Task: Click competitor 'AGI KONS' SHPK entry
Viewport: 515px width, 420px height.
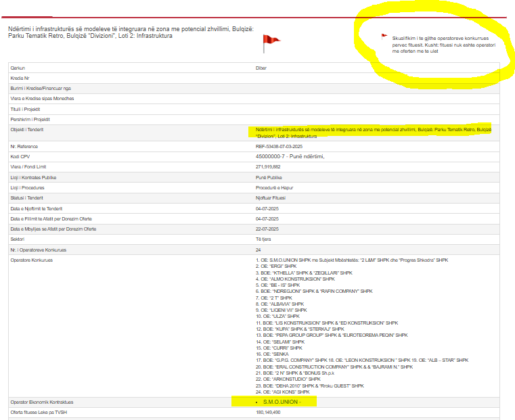Action: point(282,392)
